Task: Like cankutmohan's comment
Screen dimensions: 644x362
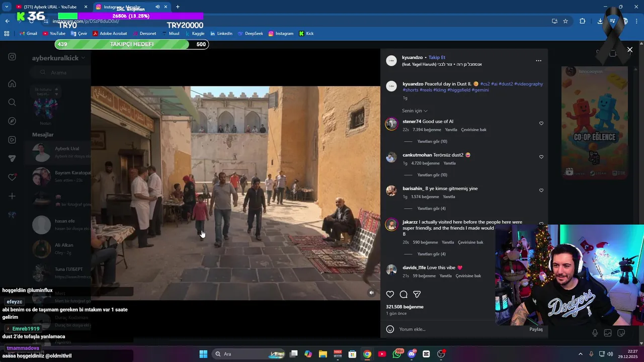Action: click(541, 157)
